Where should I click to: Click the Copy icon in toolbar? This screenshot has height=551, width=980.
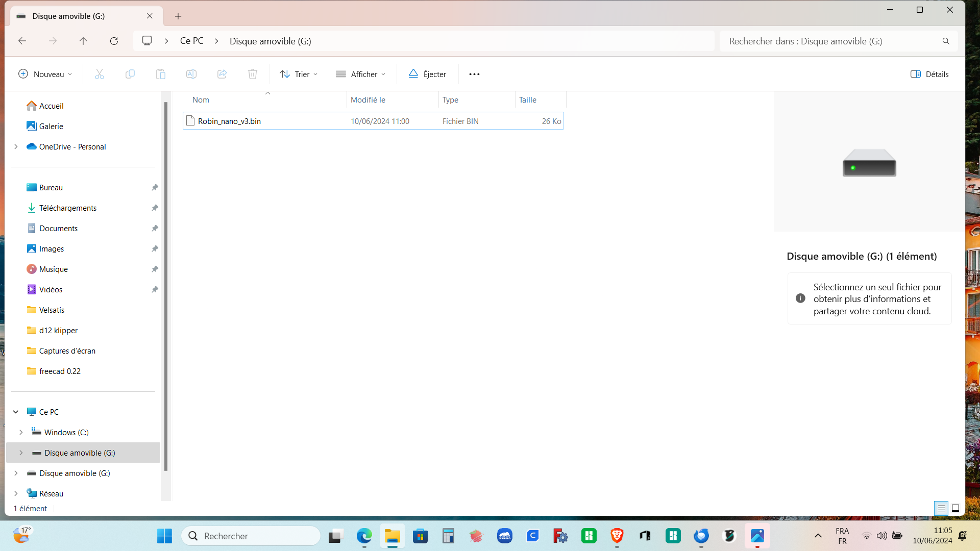[130, 74]
